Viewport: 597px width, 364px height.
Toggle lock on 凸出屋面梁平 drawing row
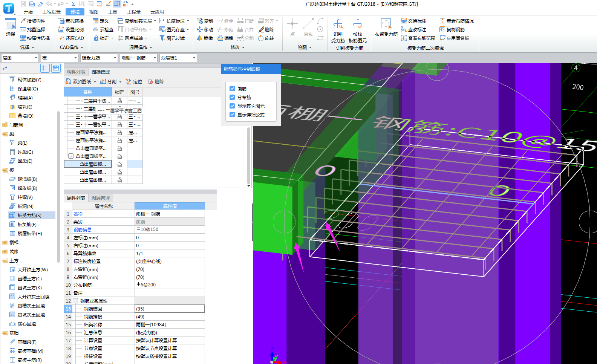(119, 148)
